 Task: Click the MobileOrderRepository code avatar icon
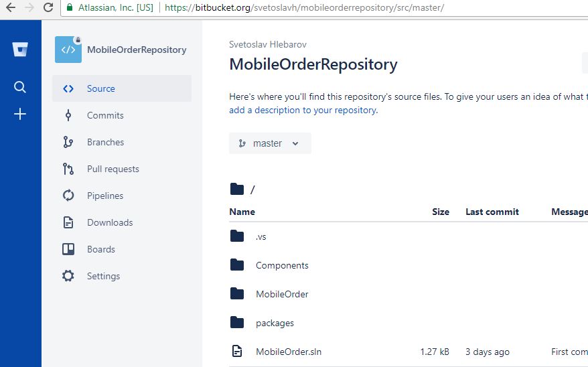coord(68,50)
